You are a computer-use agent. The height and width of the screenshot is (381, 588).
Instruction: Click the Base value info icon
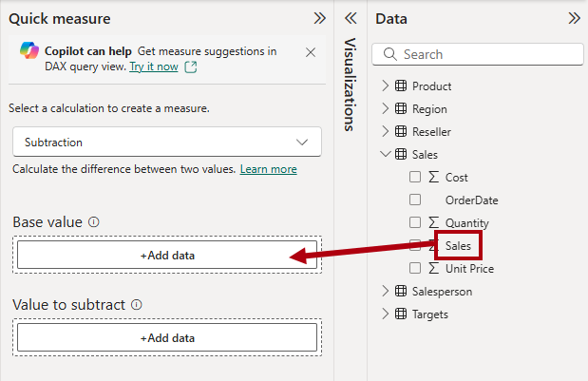pos(94,222)
